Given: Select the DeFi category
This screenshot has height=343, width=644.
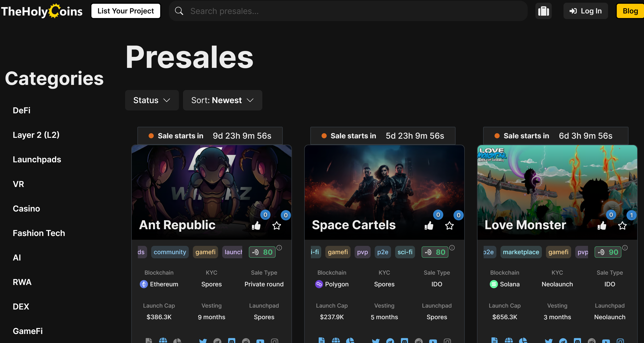Looking at the screenshot, I should tap(21, 110).
